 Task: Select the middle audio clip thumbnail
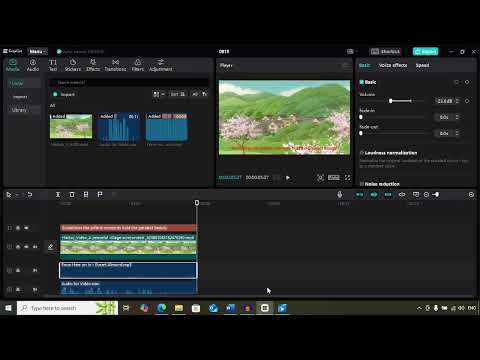pyautogui.click(x=119, y=127)
